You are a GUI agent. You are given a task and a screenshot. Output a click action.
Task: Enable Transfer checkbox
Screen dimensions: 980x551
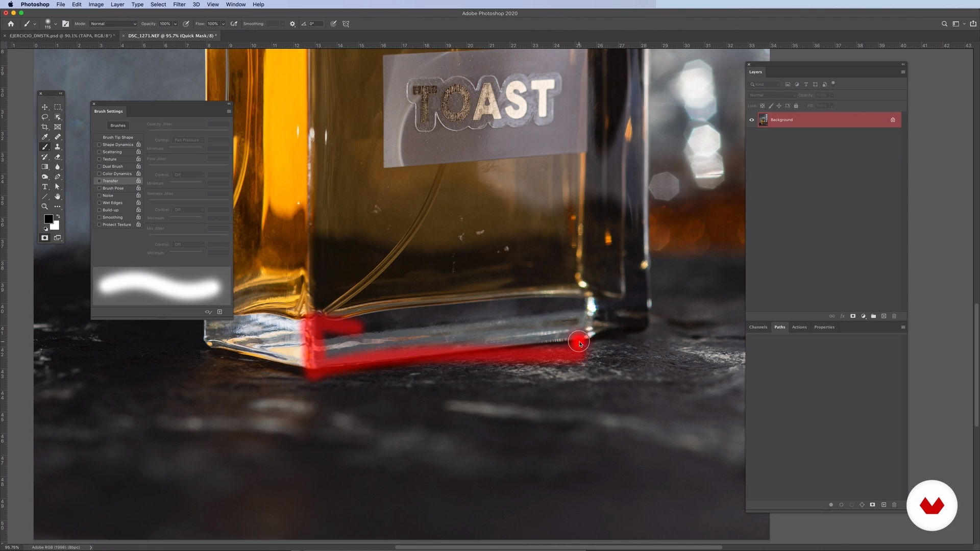click(99, 181)
